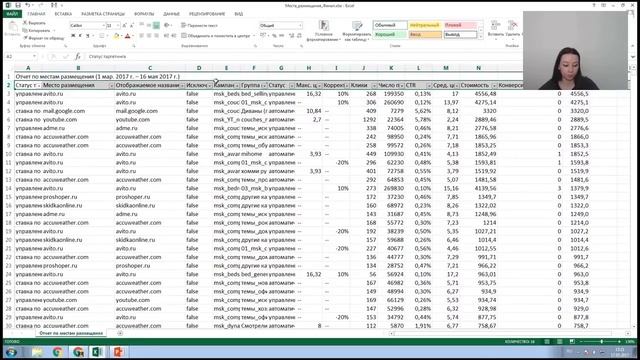Increase decimal places
This screenshot has width=640, height=360.
tap(291, 36)
